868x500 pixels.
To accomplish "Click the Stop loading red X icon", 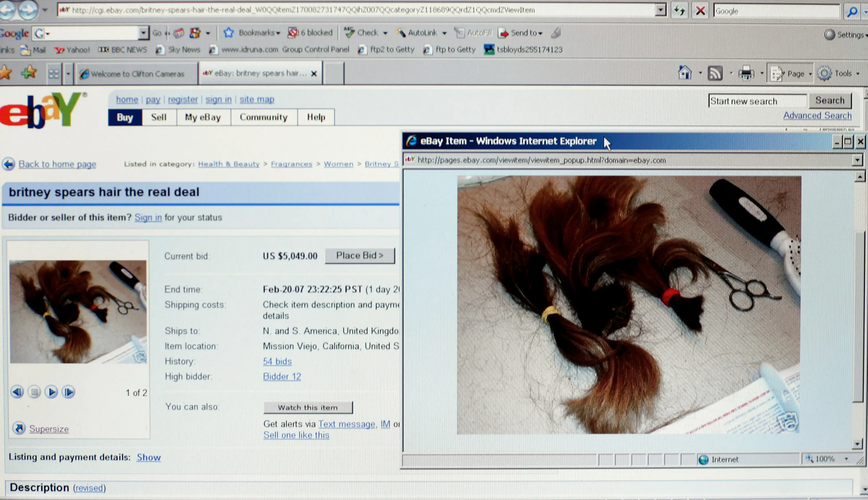I will click(700, 10).
